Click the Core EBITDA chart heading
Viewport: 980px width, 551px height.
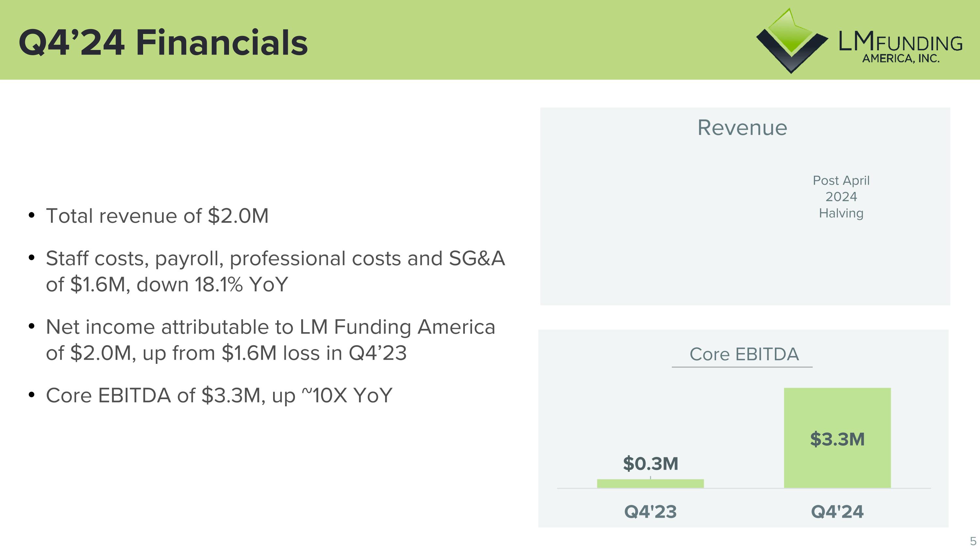pyautogui.click(x=744, y=354)
